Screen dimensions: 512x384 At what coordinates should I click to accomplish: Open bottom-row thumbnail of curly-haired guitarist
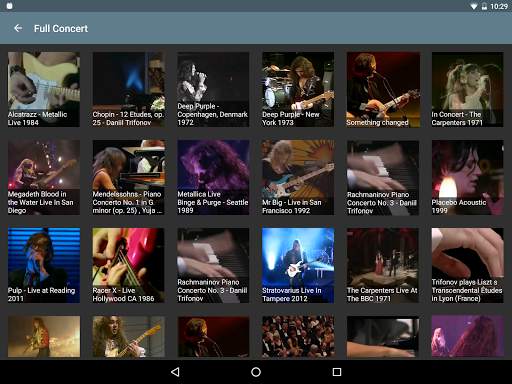[129, 337]
